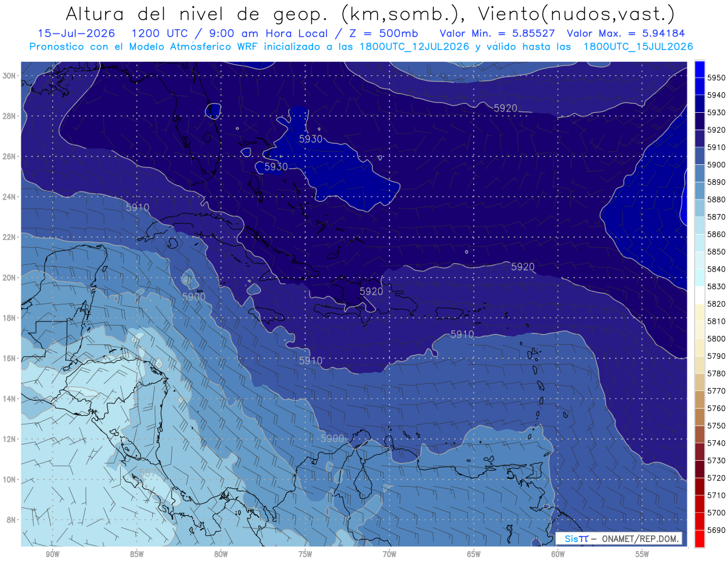Image resolution: width=728 pixels, height=562 pixels.
Task: Click the '5770' colorbar label
Action: click(716, 390)
